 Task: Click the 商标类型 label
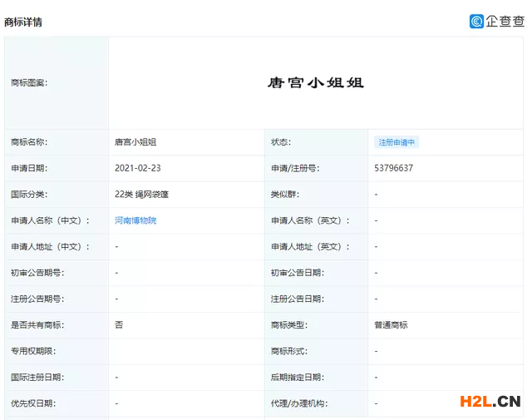[x=289, y=325]
